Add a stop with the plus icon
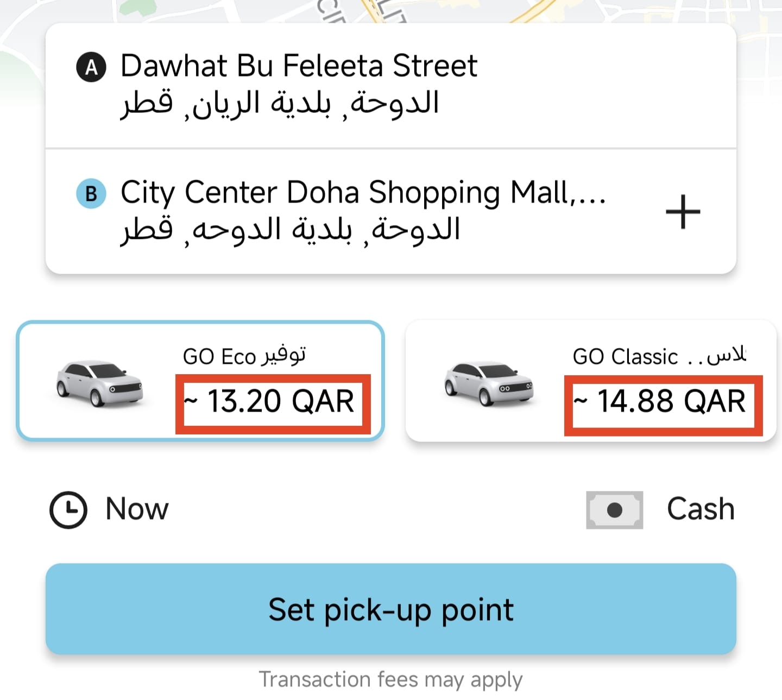This screenshot has height=700, width=782. pyautogui.click(x=683, y=212)
